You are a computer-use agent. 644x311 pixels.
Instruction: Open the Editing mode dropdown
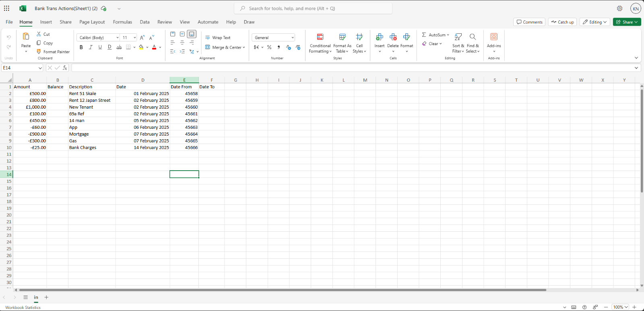(595, 22)
